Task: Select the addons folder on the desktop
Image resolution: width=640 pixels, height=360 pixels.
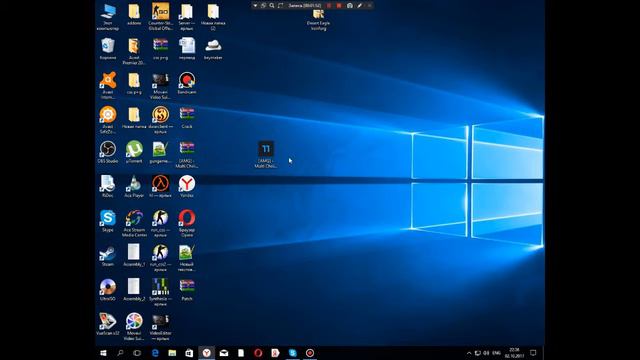Action: (x=134, y=15)
